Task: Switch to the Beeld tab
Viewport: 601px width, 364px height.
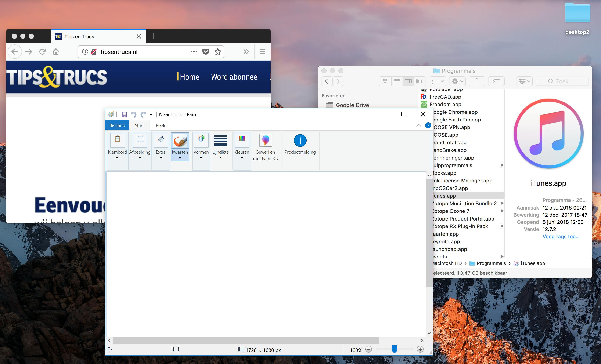Action: pyautogui.click(x=161, y=125)
